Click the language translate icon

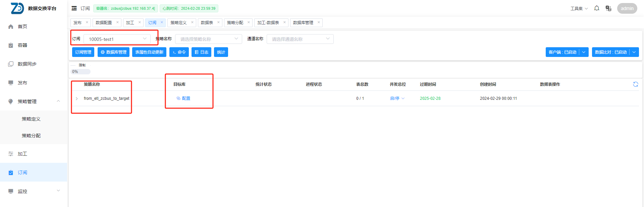tap(608, 8)
